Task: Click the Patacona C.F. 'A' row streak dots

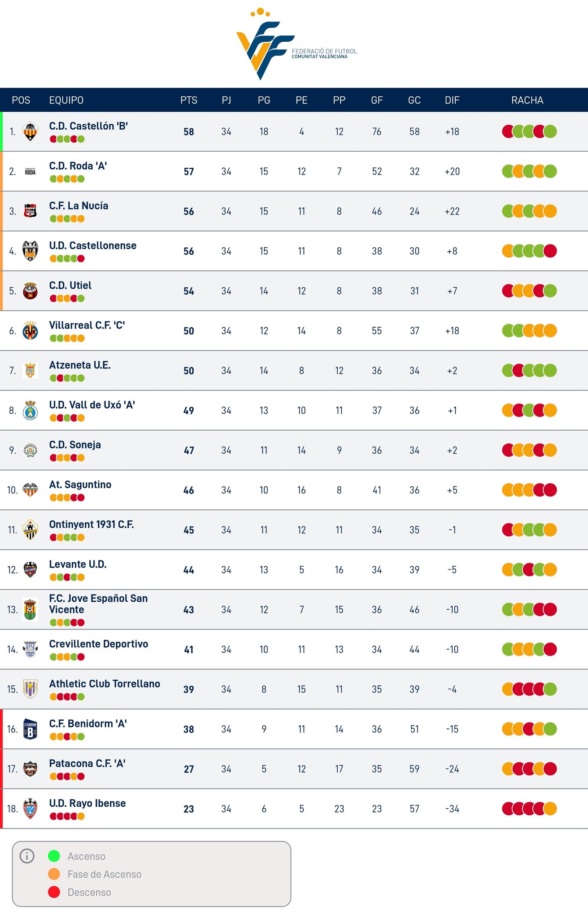Action: (x=529, y=769)
